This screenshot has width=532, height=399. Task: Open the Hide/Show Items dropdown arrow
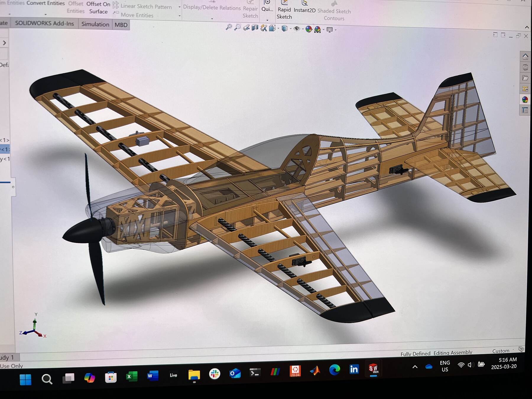click(303, 29)
